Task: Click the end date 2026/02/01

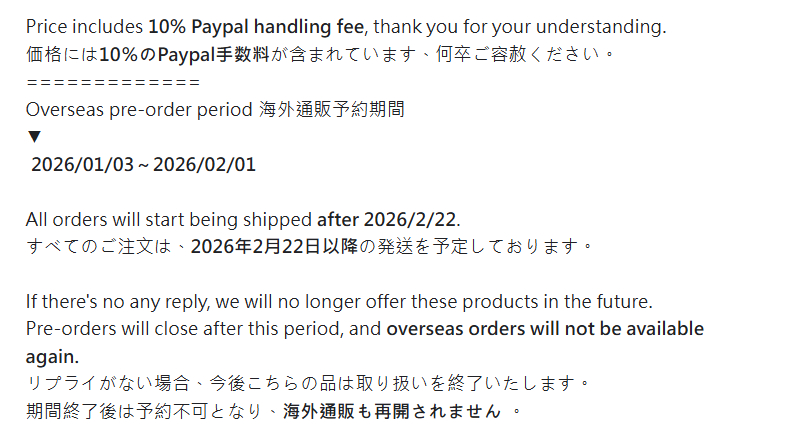Action: [x=204, y=164]
